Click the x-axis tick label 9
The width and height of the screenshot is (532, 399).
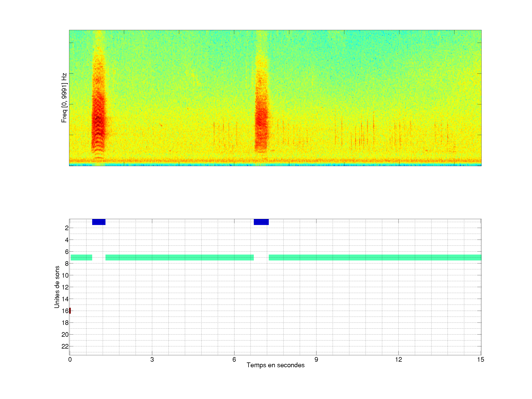click(x=316, y=359)
